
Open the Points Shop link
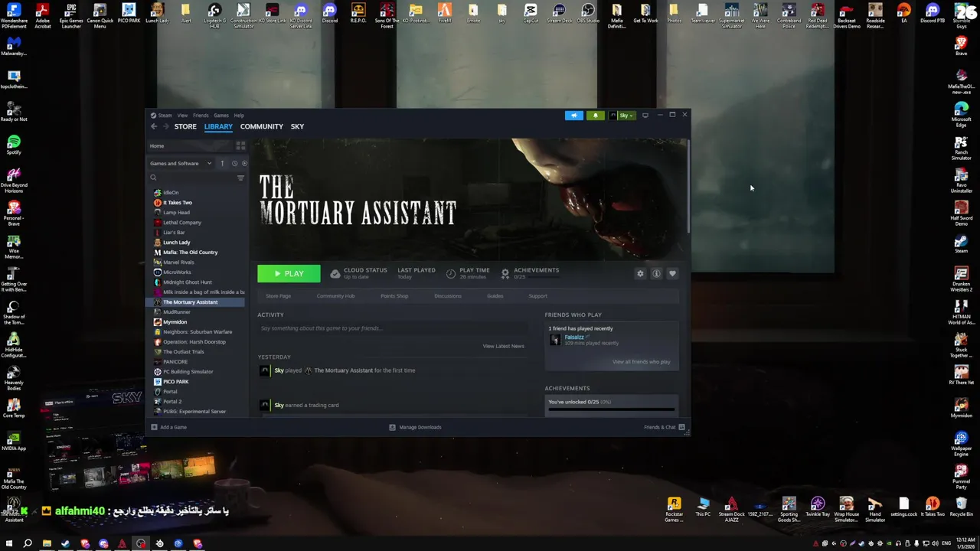394,296
